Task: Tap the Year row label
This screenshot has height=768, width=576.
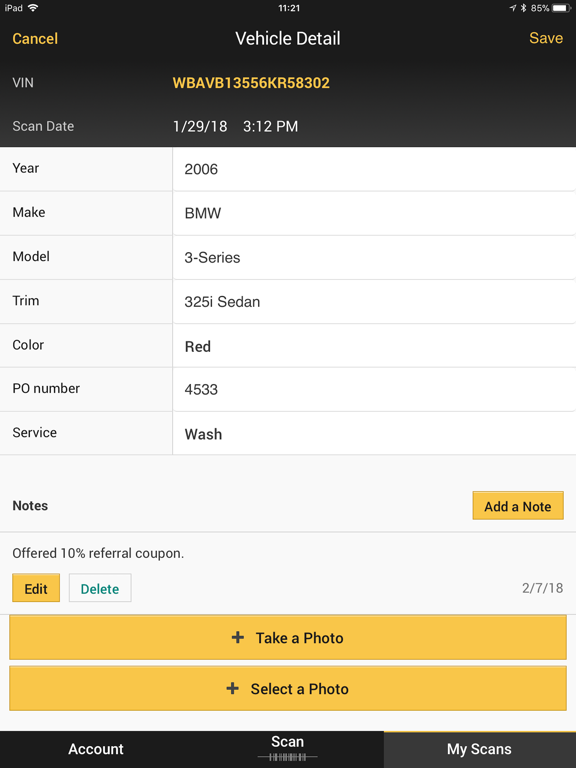Action: (25, 168)
